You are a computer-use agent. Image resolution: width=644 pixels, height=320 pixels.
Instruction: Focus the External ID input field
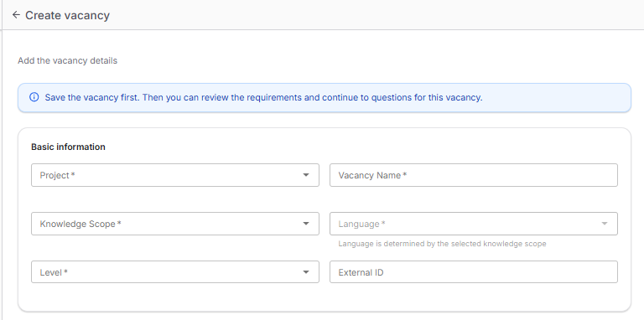474,272
